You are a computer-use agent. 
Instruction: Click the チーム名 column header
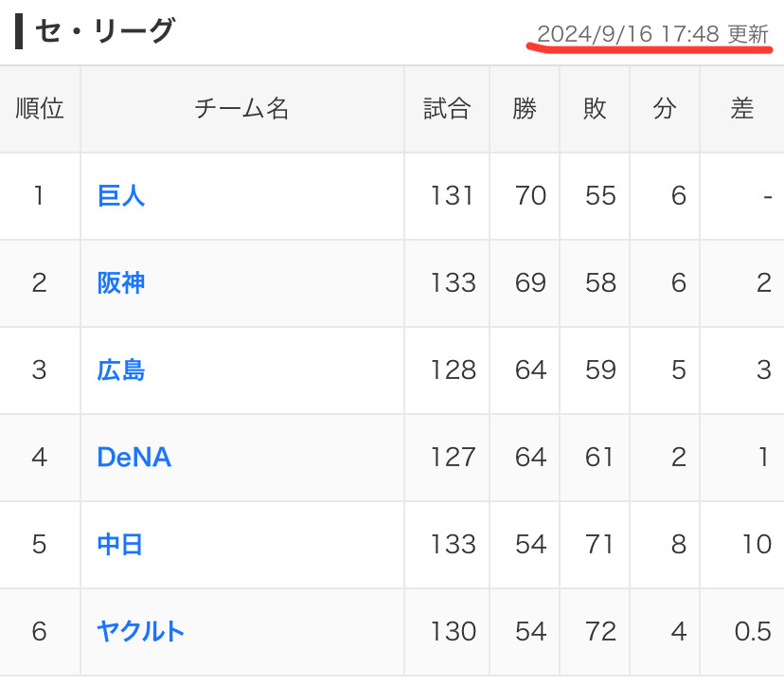(242, 109)
